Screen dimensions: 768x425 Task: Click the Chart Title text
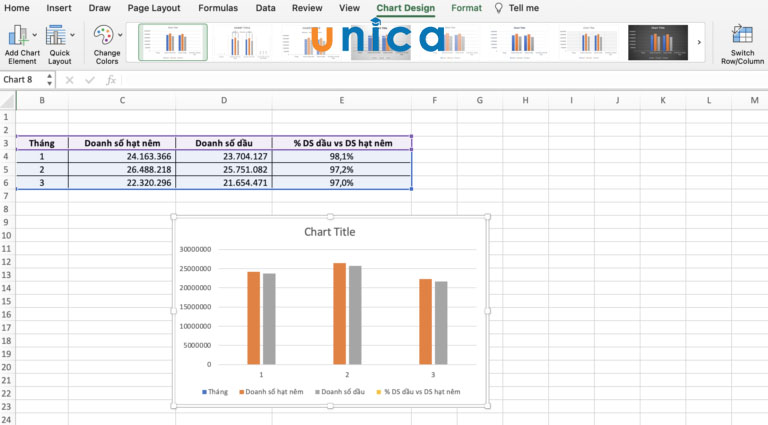click(330, 232)
